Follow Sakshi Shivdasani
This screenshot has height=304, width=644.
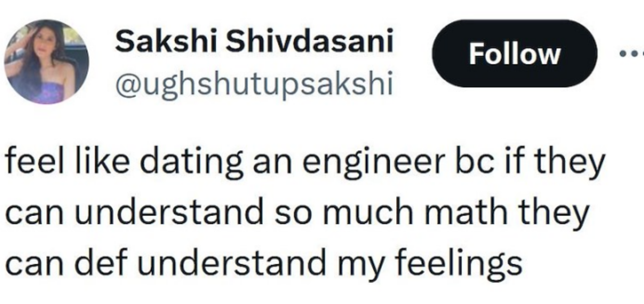coord(514,54)
